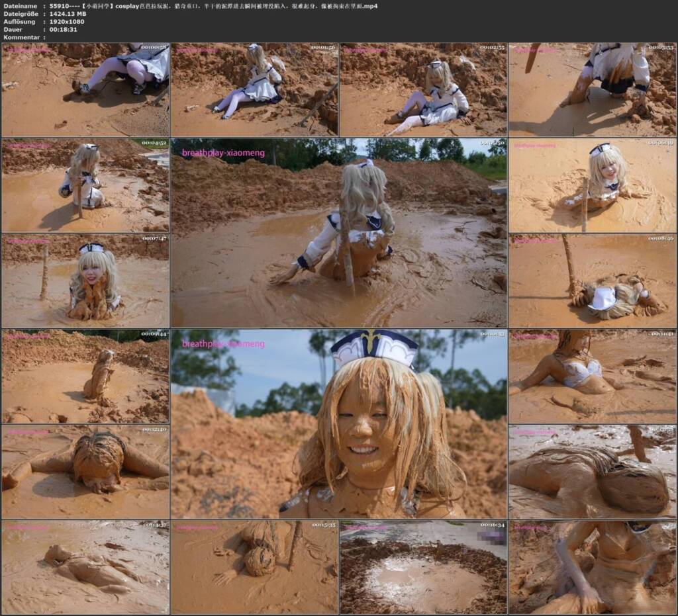Open the frame stamped 00:03:53

[x=593, y=89]
